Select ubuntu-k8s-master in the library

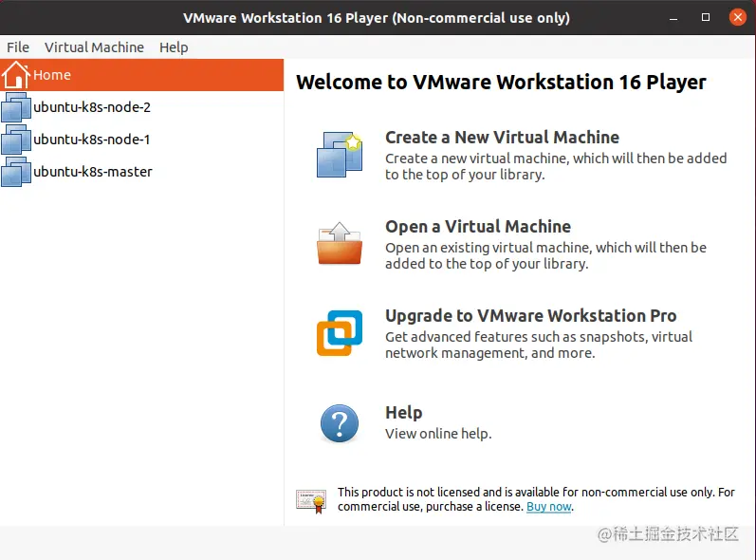[x=93, y=172]
